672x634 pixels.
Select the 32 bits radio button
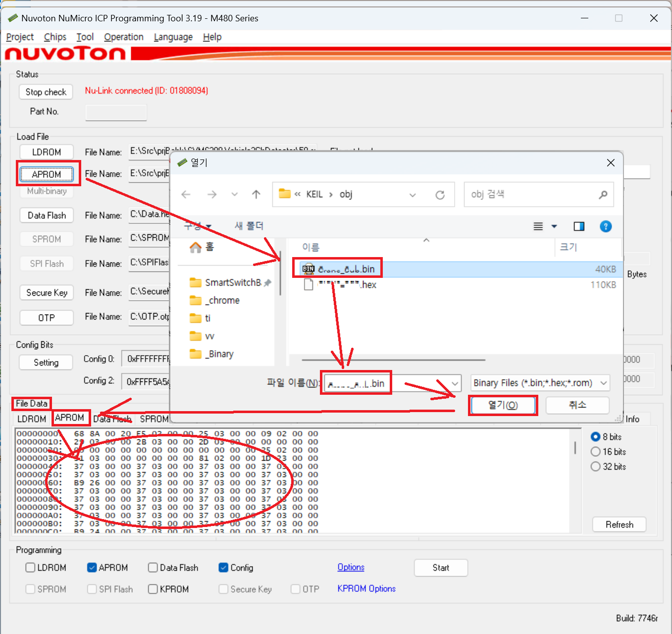coord(596,467)
